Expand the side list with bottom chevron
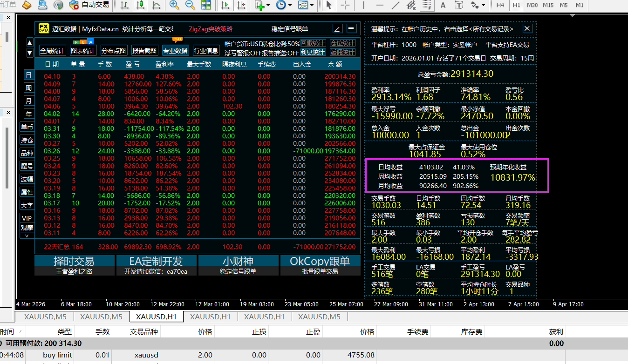The width and height of the screenshot is (628, 364). click(27, 236)
